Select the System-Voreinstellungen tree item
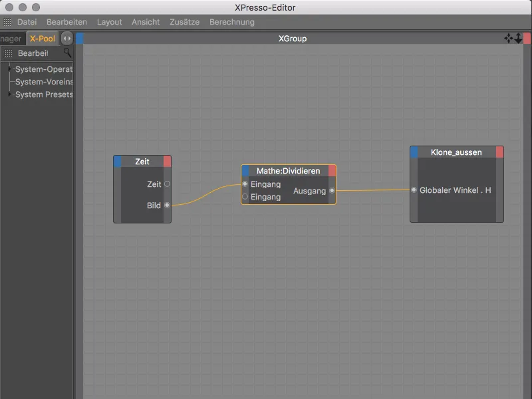 point(44,82)
